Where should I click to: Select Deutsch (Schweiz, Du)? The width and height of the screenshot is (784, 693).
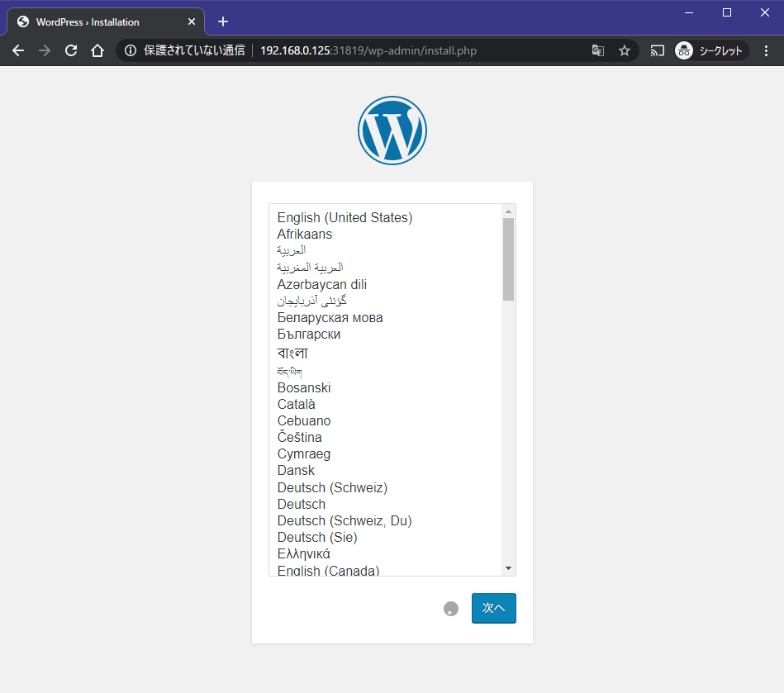(x=385, y=520)
